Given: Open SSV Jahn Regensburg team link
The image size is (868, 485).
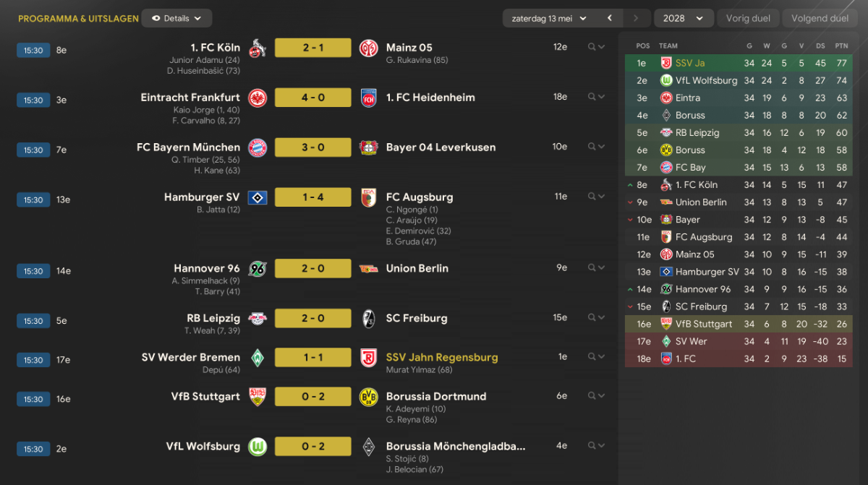Looking at the screenshot, I should pyautogui.click(x=442, y=358).
